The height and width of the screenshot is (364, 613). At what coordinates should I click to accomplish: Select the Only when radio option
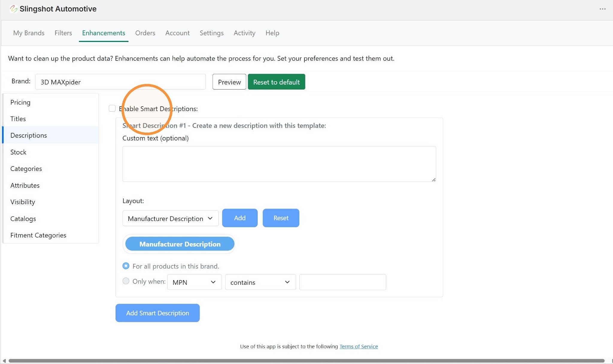coord(126,281)
